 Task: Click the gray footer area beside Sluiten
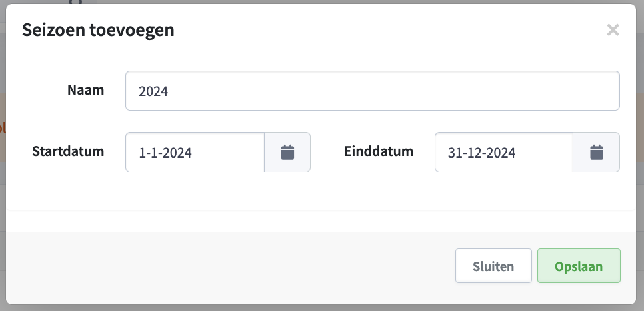[230, 266]
